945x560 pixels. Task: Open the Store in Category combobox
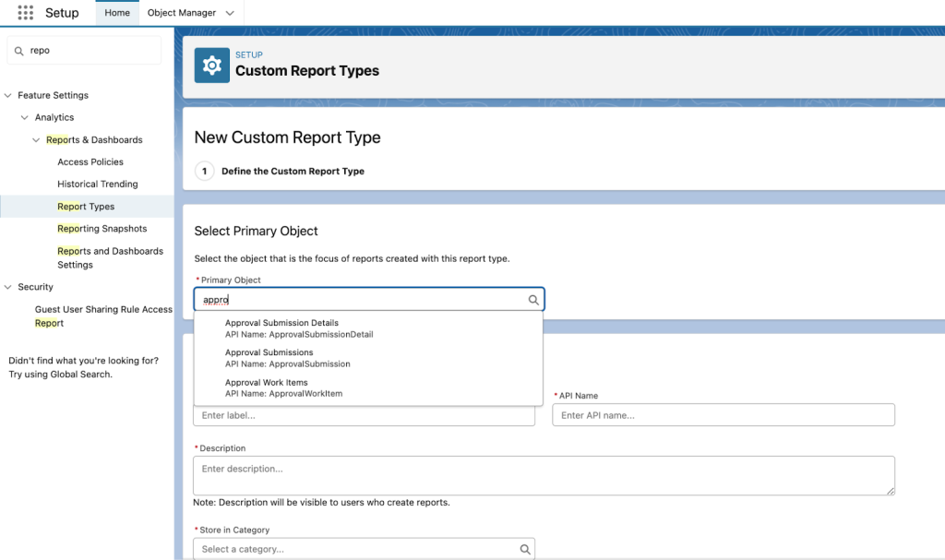point(364,549)
